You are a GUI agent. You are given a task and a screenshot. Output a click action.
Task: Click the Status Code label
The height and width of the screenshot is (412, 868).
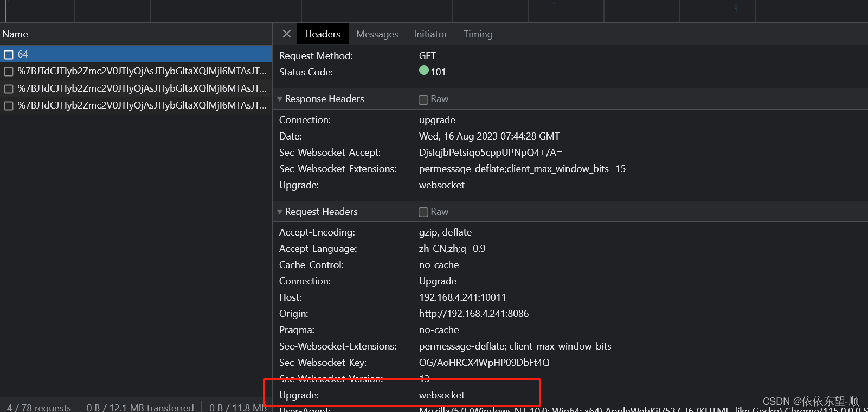click(306, 72)
